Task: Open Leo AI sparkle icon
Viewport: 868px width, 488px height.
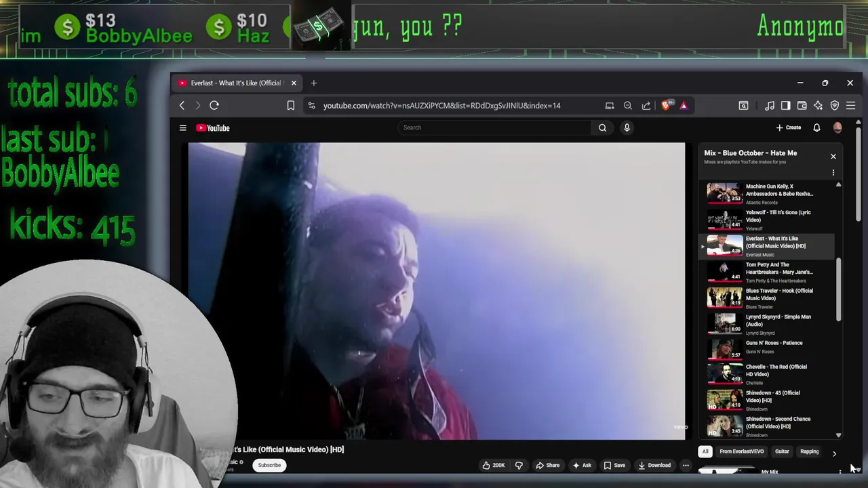Action: 818,106
